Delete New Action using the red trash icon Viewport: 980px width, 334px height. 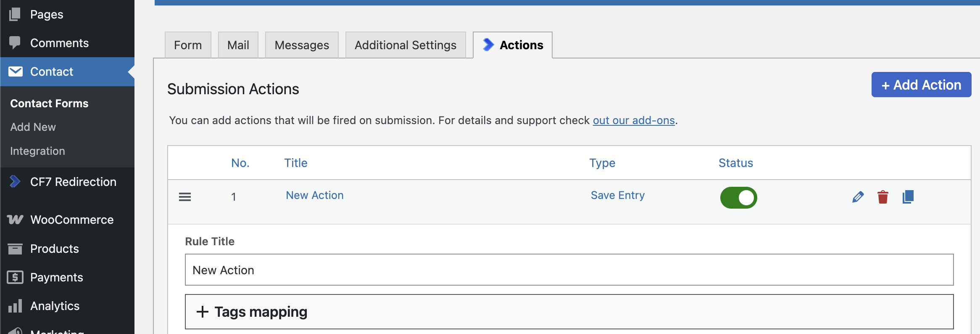tap(883, 197)
